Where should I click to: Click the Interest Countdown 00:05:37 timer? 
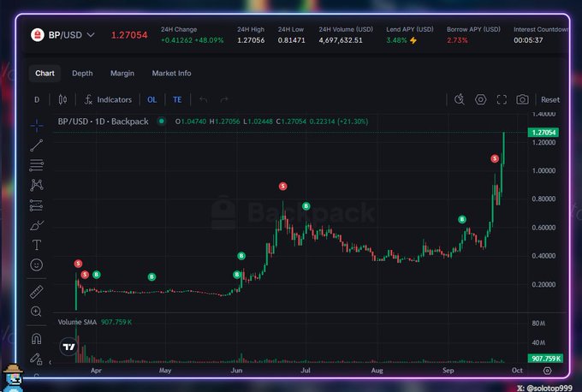pos(528,40)
